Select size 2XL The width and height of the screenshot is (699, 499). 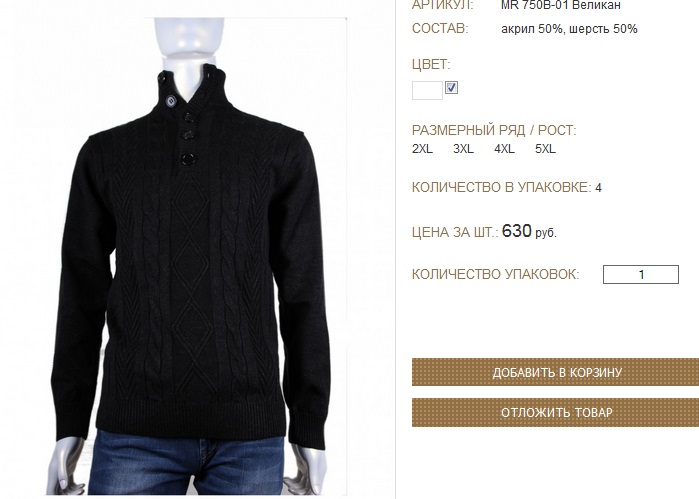click(x=422, y=149)
